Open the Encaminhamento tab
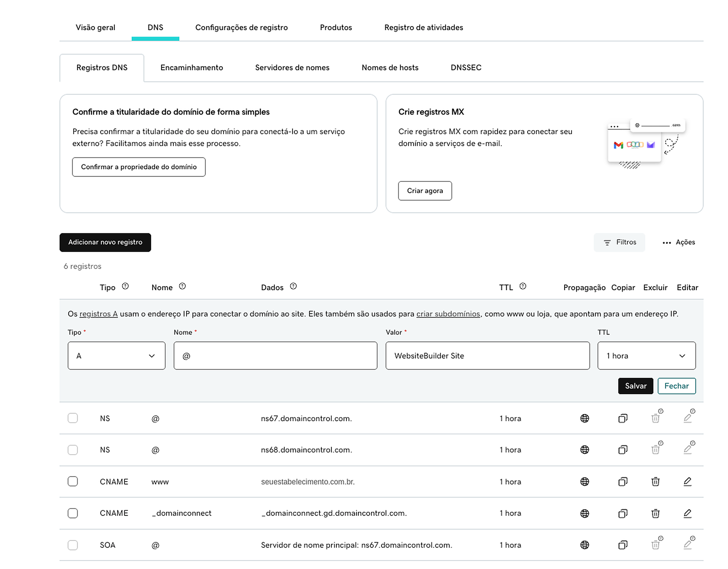The height and width of the screenshot is (569, 728). click(x=192, y=68)
